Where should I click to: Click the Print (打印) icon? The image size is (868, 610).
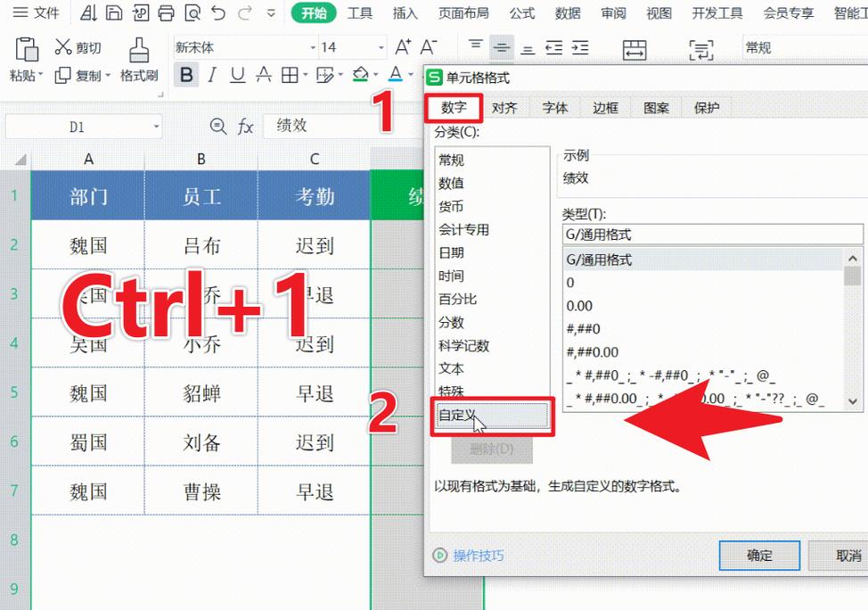[166, 12]
